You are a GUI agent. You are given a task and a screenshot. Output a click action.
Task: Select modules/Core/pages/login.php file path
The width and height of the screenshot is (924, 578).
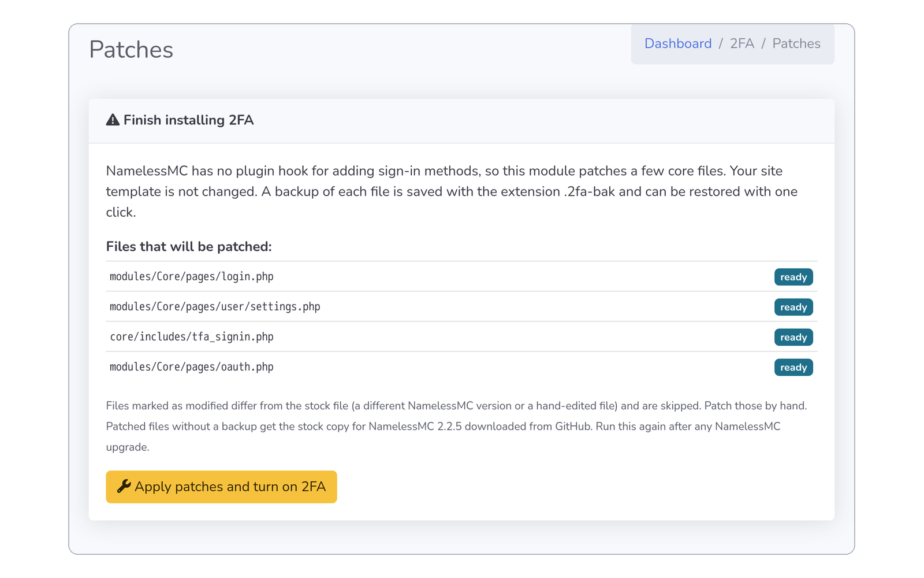pos(192,276)
